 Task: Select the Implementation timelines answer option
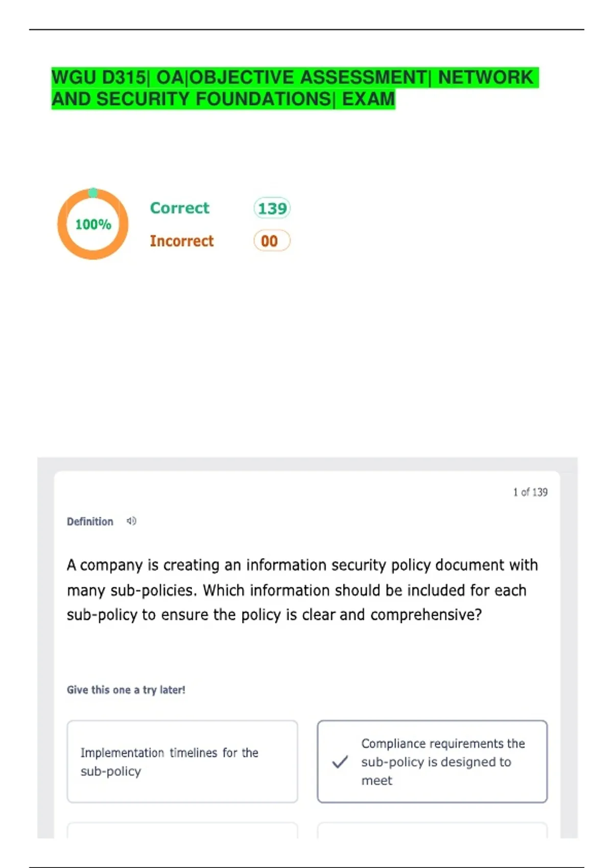[182, 761]
